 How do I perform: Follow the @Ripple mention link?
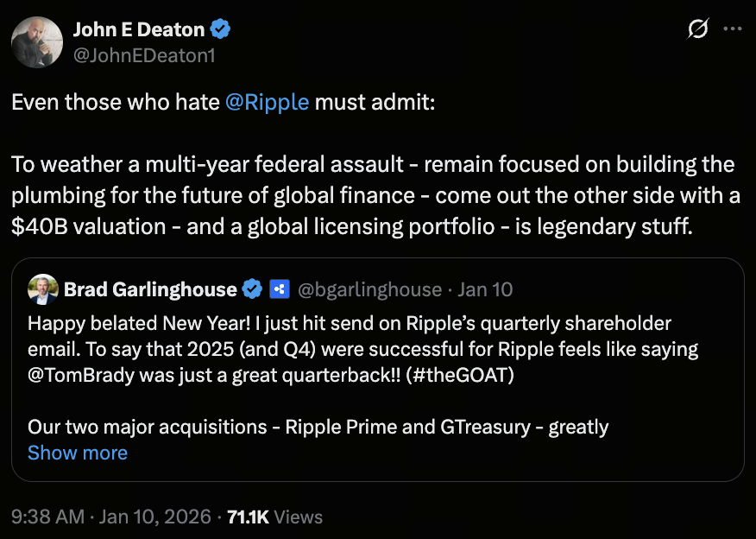point(267,102)
